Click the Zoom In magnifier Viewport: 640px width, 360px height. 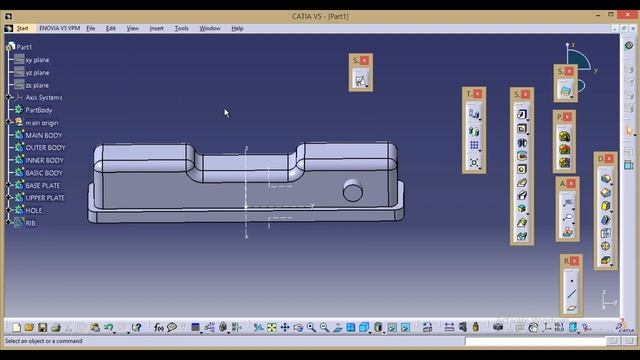pos(311,327)
